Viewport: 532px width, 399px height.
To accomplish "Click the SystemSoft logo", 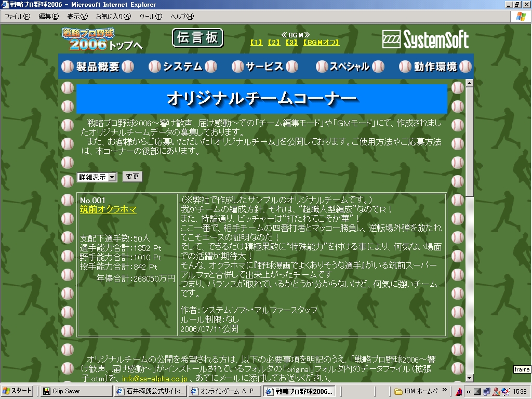I will pos(425,39).
